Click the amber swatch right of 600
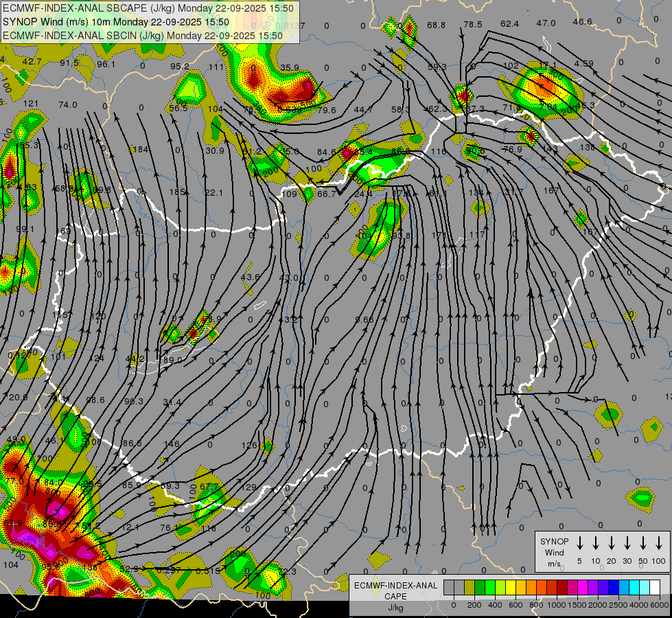The image size is (672, 618). click(x=521, y=587)
